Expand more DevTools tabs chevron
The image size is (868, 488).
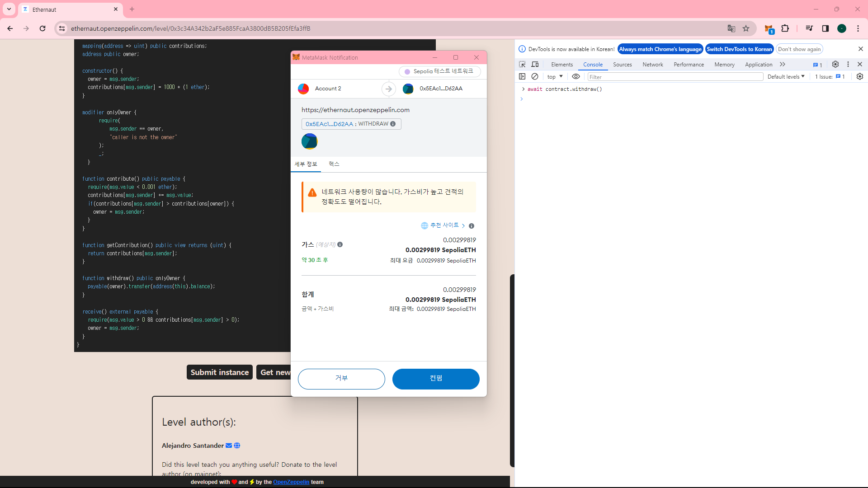(x=783, y=64)
